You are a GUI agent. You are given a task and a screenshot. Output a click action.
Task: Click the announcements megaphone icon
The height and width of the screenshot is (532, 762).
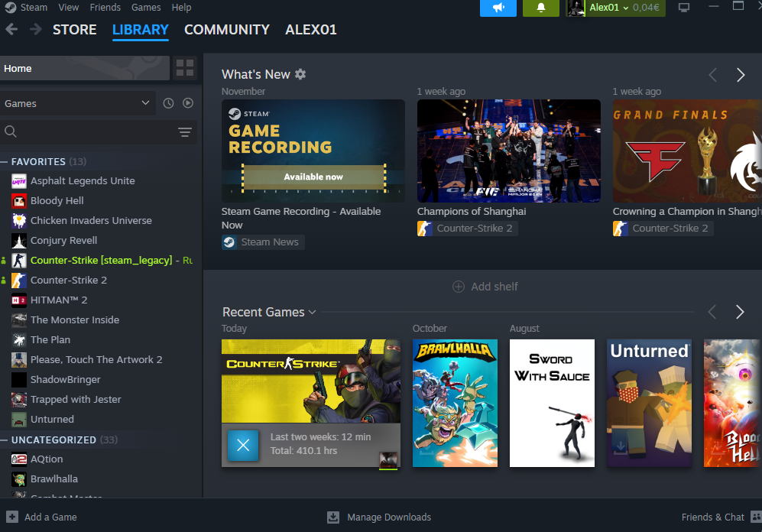click(498, 8)
